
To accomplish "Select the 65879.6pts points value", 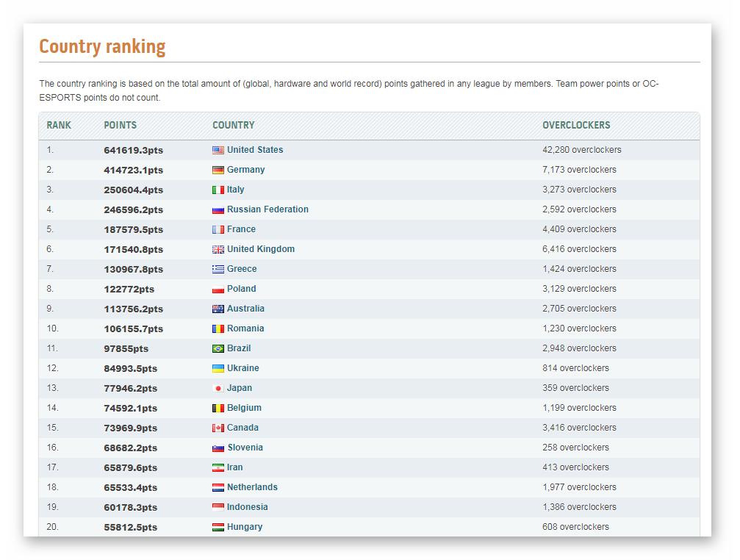I will 131,467.
